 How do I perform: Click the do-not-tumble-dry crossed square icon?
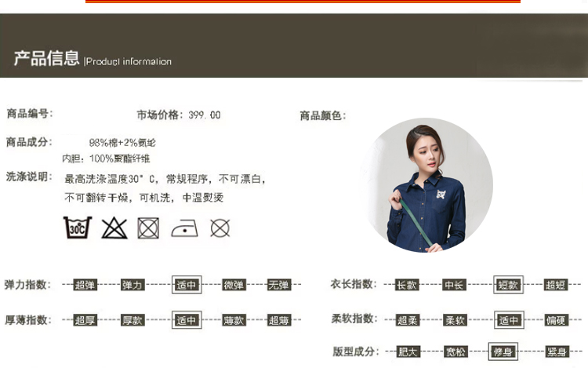click(x=148, y=228)
